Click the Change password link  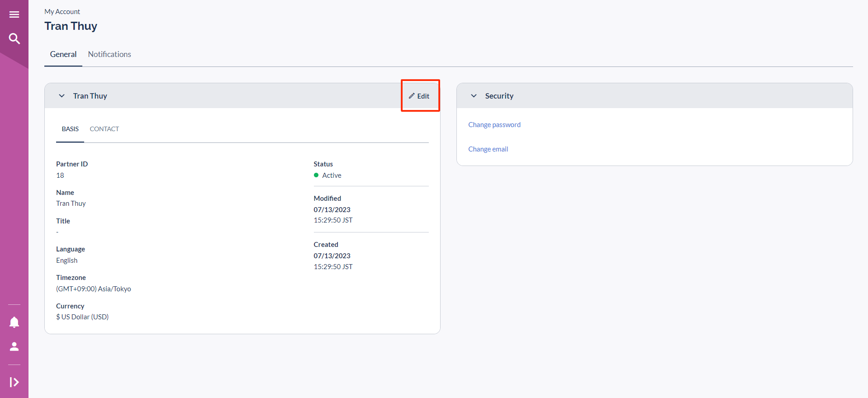pos(494,125)
